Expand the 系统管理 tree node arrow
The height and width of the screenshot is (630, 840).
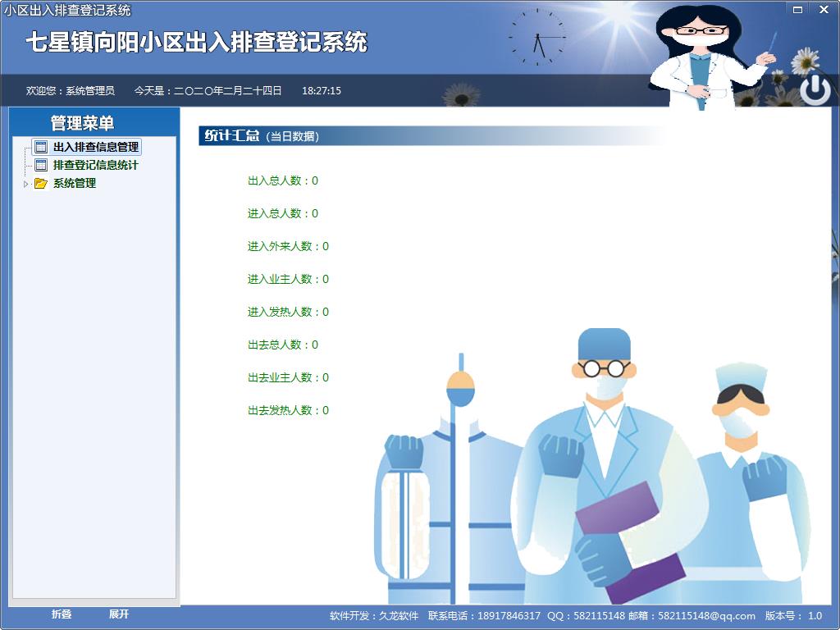(x=26, y=184)
